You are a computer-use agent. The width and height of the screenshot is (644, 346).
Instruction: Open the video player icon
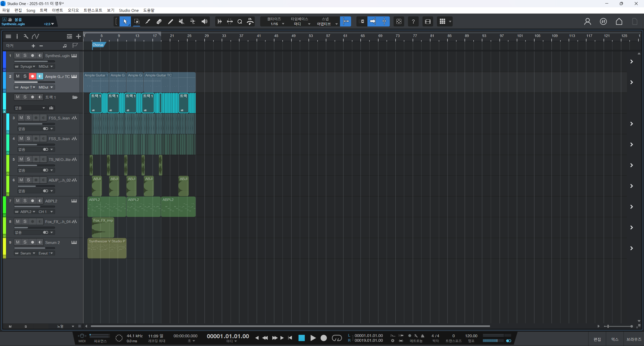pos(428,21)
